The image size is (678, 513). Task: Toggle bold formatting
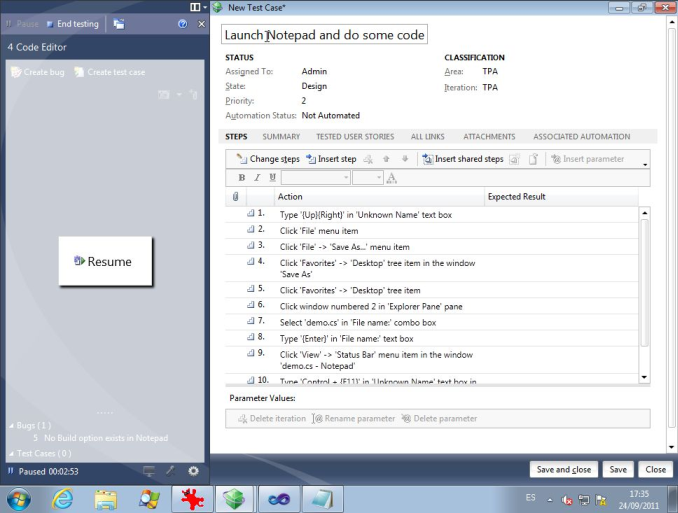pos(242,178)
